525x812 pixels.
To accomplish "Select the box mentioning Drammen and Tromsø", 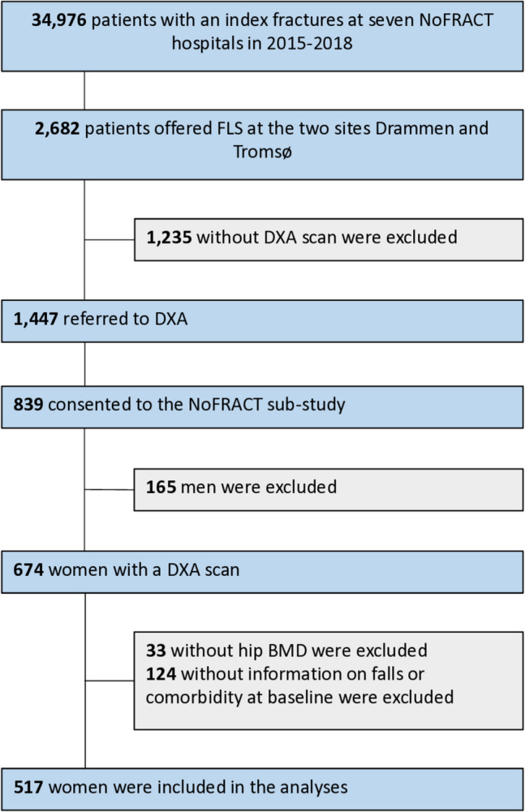I will point(262,144).
